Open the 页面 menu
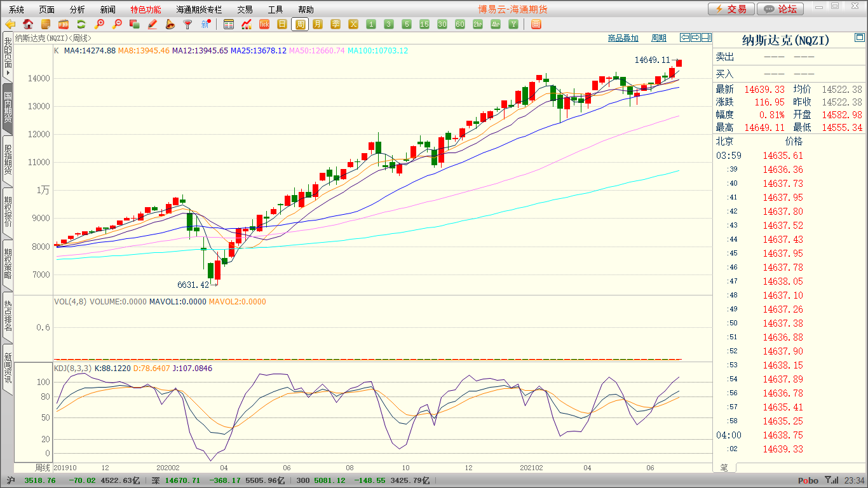 (46, 10)
